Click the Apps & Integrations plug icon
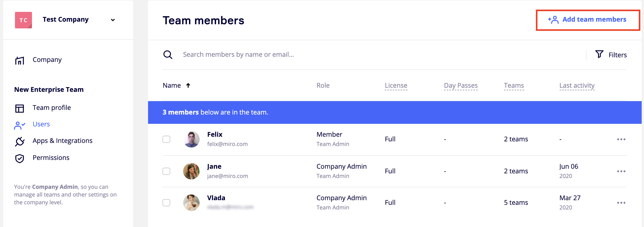This screenshot has width=644, height=227. [x=20, y=141]
